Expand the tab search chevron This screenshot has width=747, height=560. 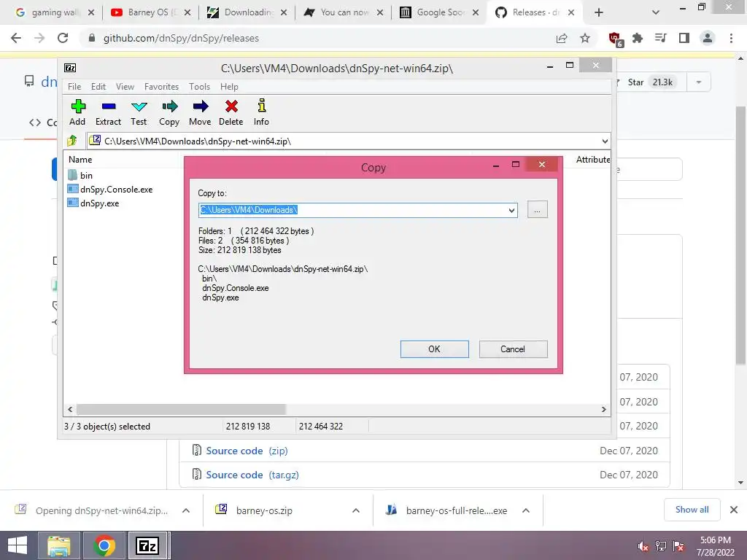(656, 13)
